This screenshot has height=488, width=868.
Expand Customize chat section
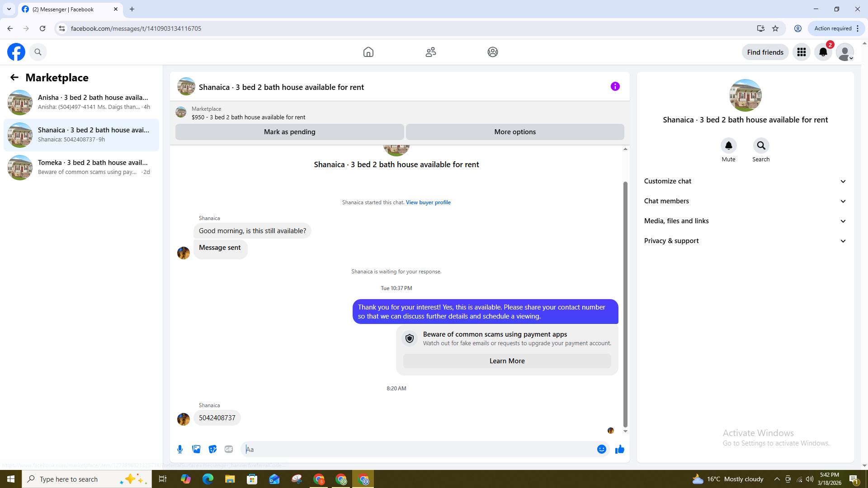tap(745, 181)
